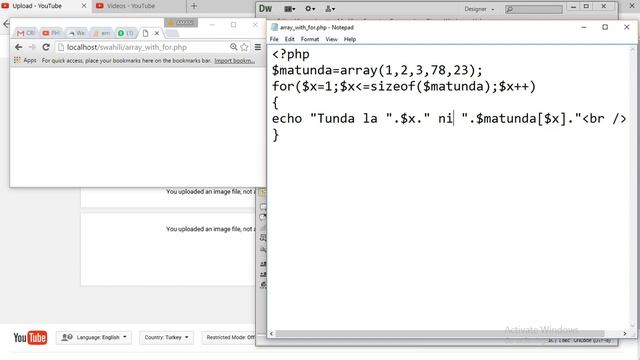Click Chrome's back arrow button
Image resolution: width=640 pixels, height=360 pixels.
point(18,47)
